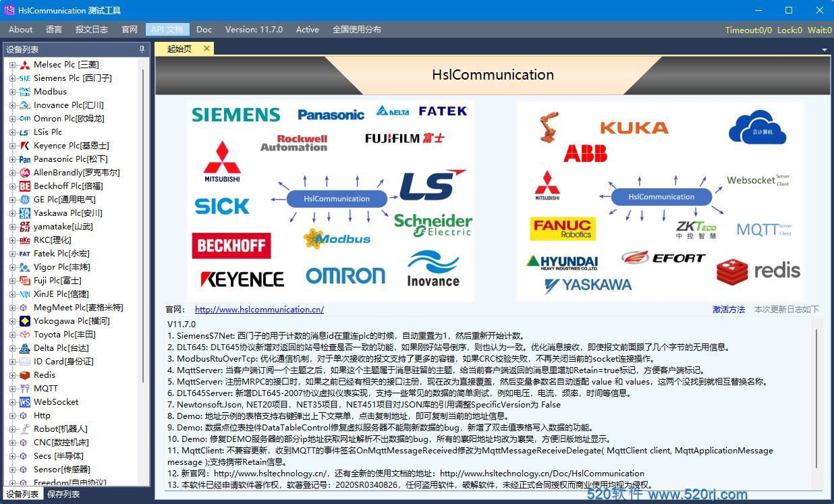Image resolution: width=834 pixels, height=504 pixels.
Task: Expand the Secs node
Action: coord(12,456)
